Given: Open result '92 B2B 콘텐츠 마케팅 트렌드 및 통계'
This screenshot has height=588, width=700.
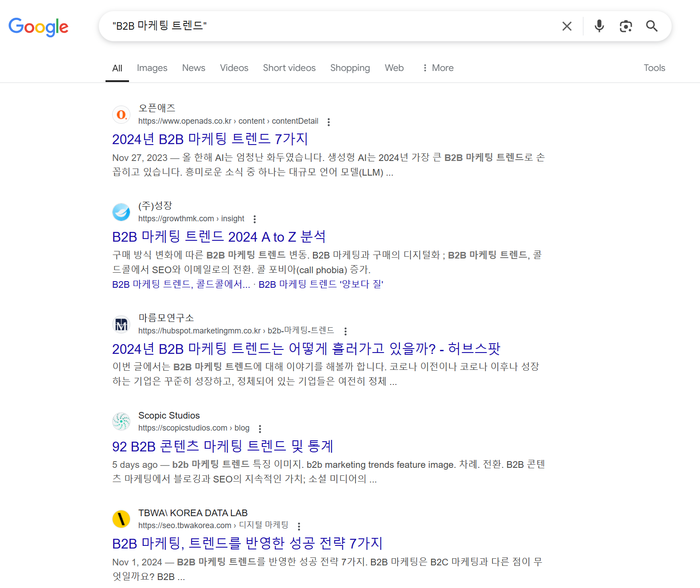Looking at the screenshot, I should pos(223,447).
